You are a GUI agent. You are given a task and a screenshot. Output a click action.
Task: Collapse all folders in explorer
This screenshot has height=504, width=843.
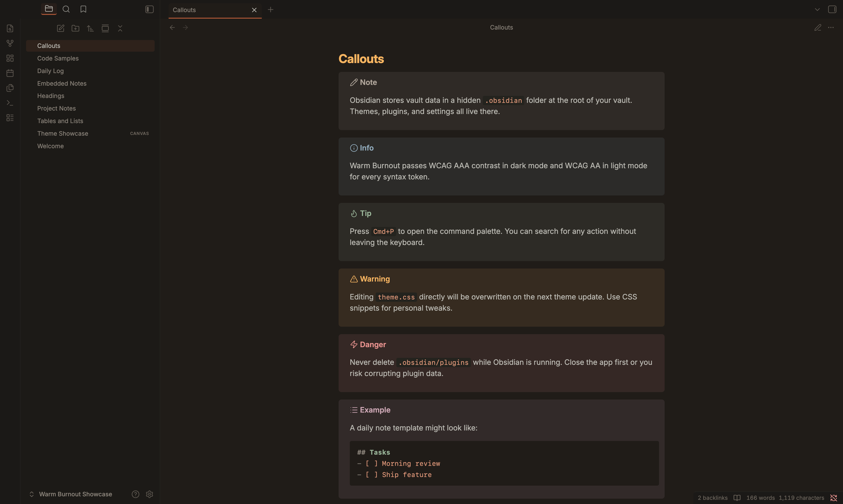point(120,28)
